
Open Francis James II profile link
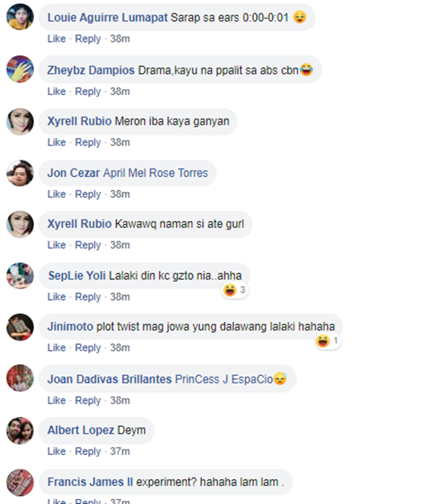pyautogui.click(x=90, y=482)
